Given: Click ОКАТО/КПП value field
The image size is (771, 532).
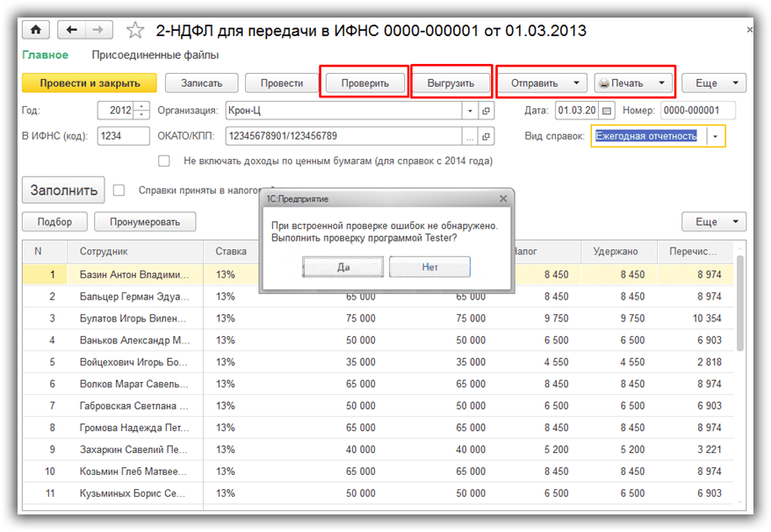Looking at the screenshot, I should tap(343, 136).
